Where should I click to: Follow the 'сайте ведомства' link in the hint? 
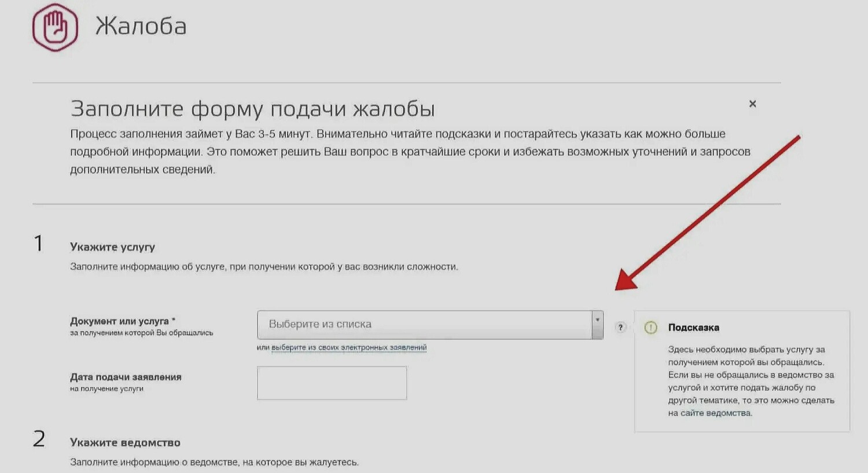coord(716,413)
